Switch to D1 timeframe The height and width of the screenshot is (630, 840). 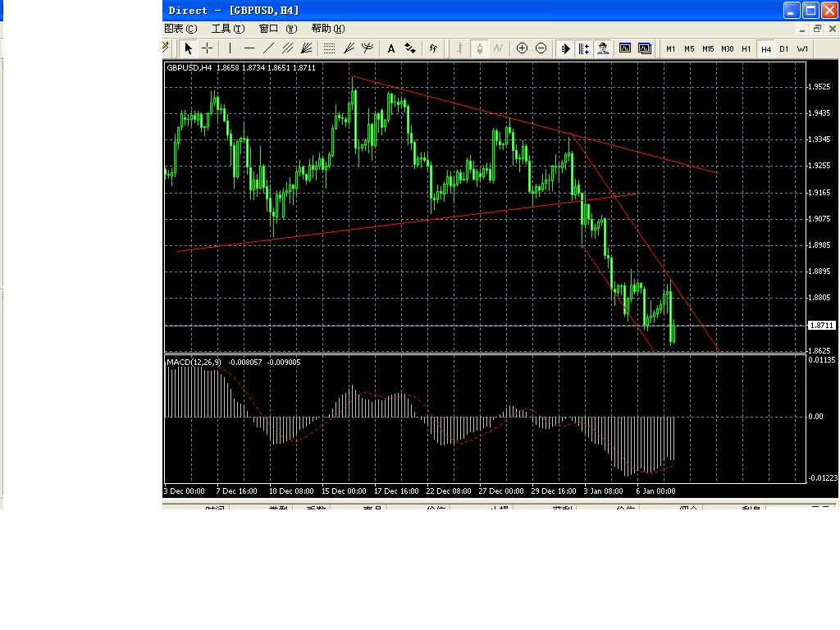point(784,48)
